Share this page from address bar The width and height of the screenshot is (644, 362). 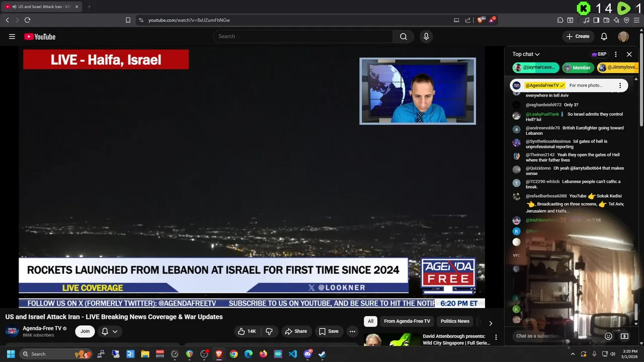coord(468,20)
